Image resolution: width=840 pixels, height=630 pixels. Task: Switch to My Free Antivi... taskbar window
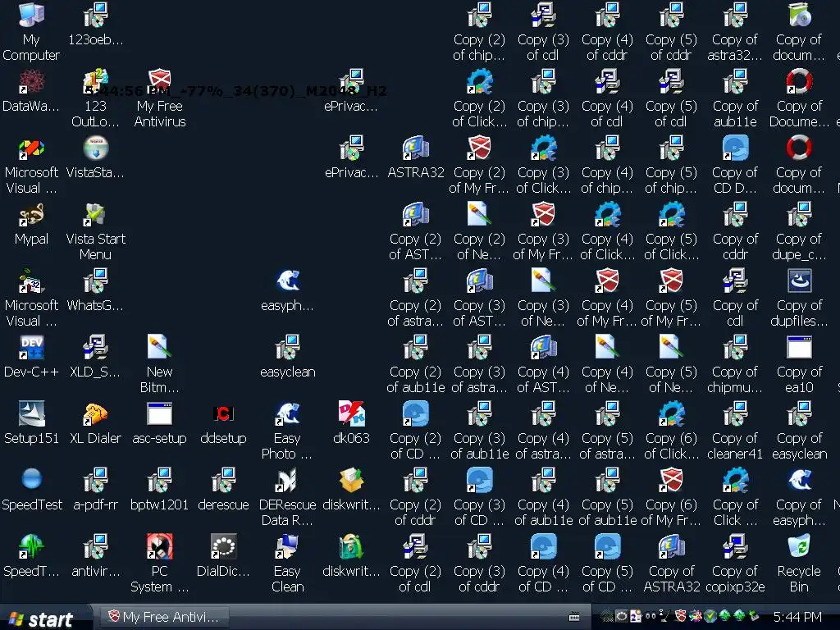165,617
